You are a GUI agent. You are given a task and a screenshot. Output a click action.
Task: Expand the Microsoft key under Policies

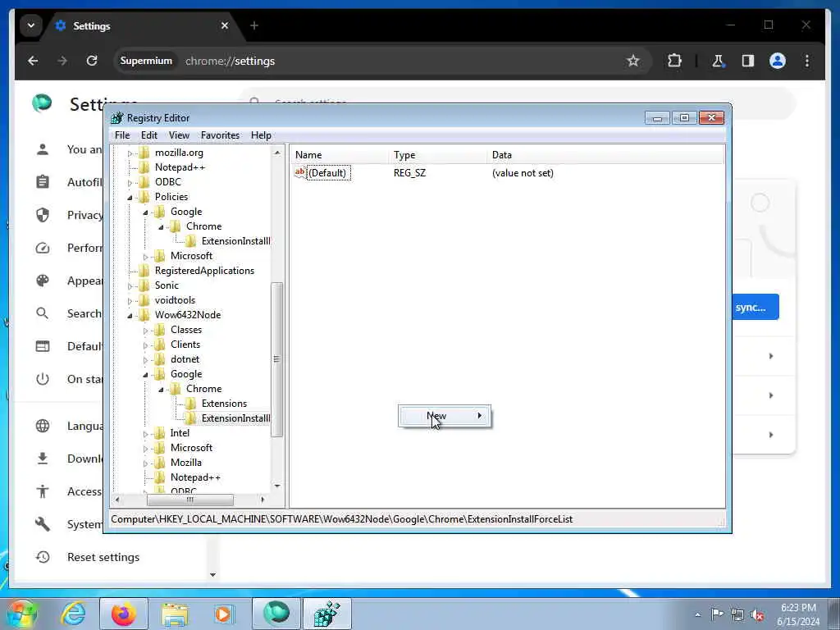click(145, 257)
